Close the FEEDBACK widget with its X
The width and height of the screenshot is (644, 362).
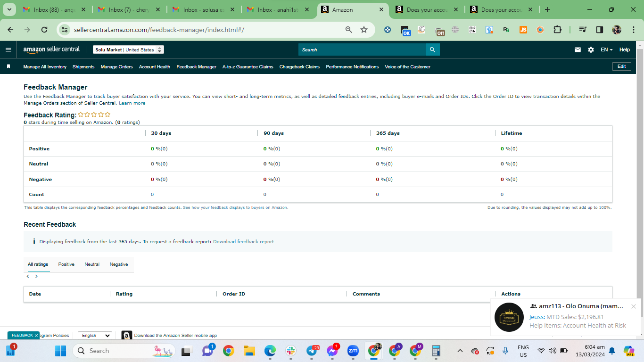(36, 336)
